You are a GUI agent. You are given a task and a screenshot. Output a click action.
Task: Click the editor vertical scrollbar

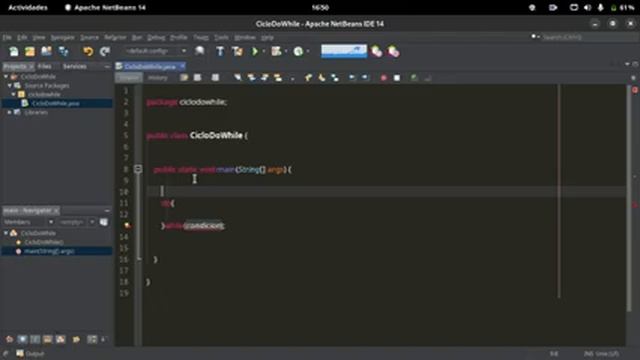(629, 198)
